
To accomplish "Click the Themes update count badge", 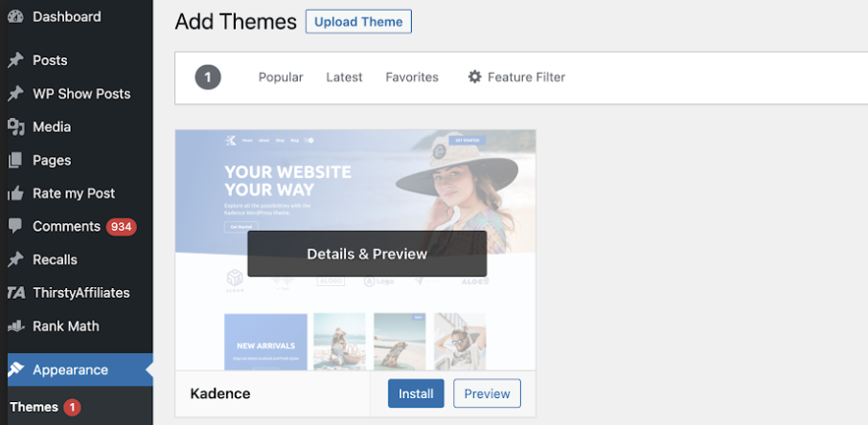I will tap(72, 408).
